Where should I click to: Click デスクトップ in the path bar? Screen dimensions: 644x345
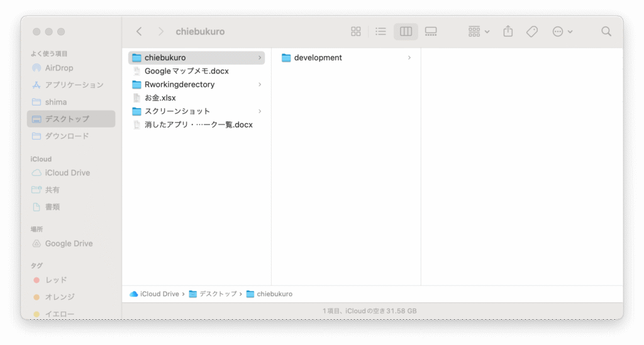point(213,294)
